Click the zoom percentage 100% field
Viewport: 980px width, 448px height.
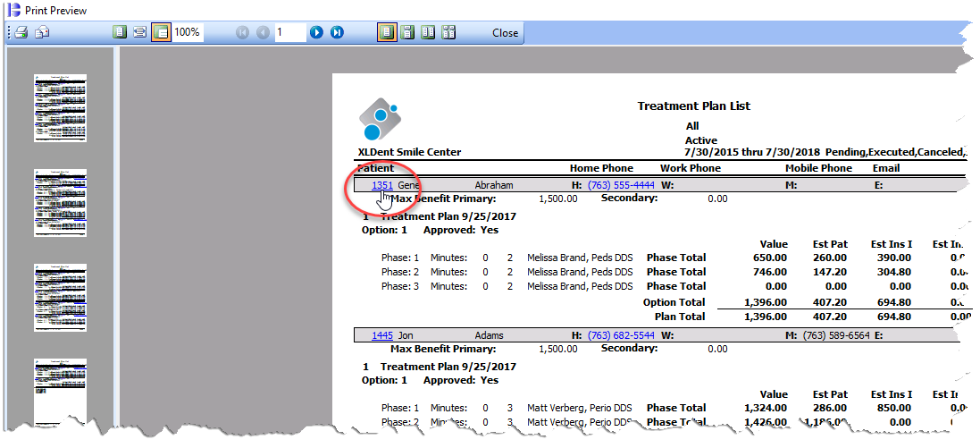point(188,33)
